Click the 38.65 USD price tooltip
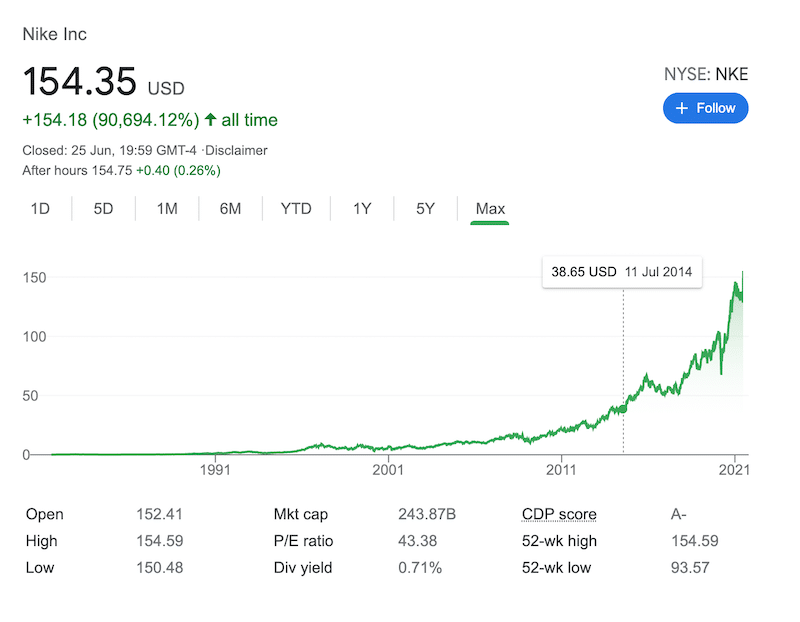 click(x=622, y=272)
